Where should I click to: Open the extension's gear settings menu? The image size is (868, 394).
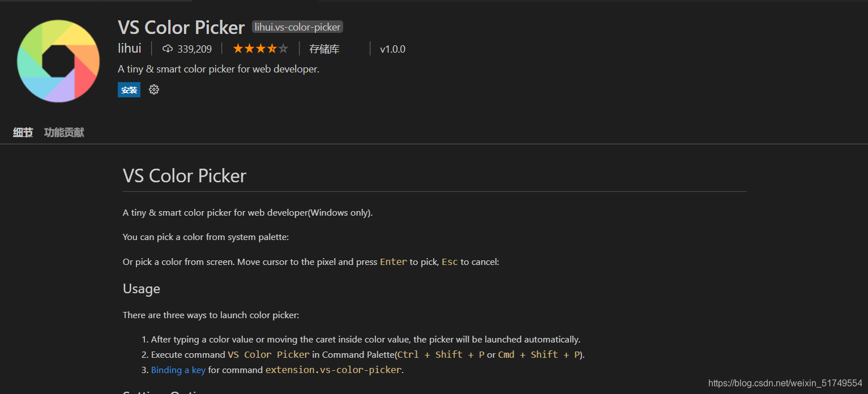[x=153, y=89]
